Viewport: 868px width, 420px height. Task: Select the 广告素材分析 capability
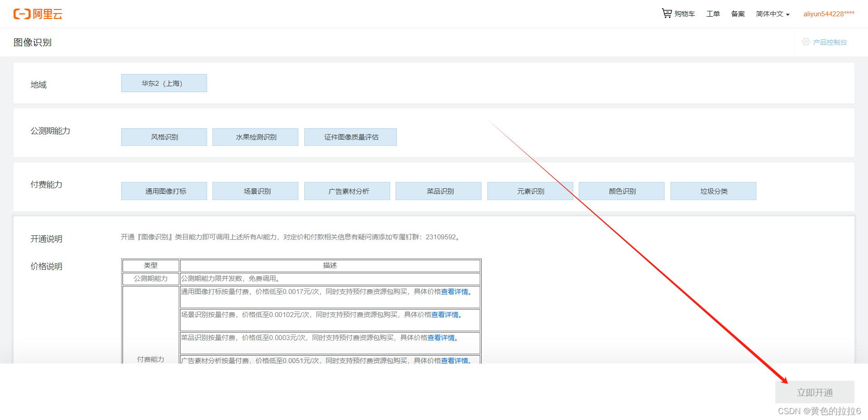click(347, 191)
